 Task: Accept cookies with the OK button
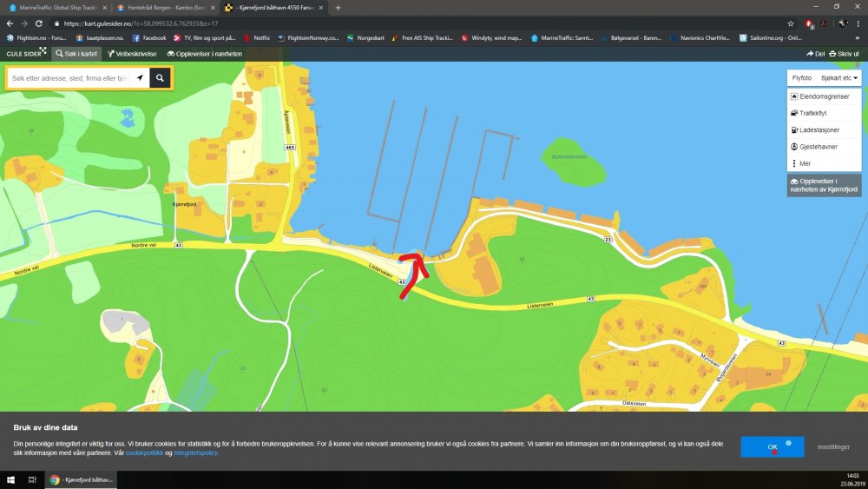(773, 446)
